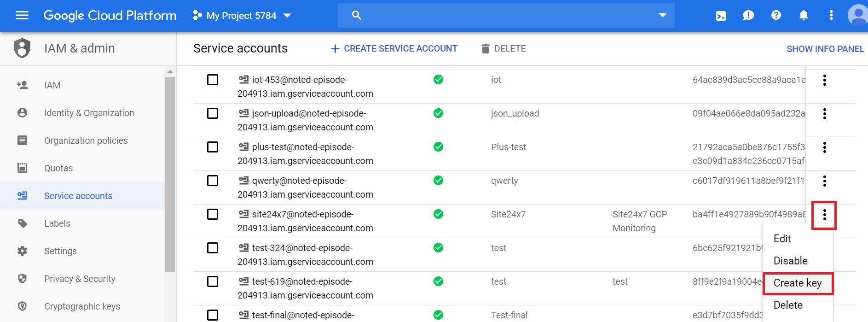Viewport: 868px width, 322px height.
Task: Click the Labels tag icon
Action: coord(22,223)
